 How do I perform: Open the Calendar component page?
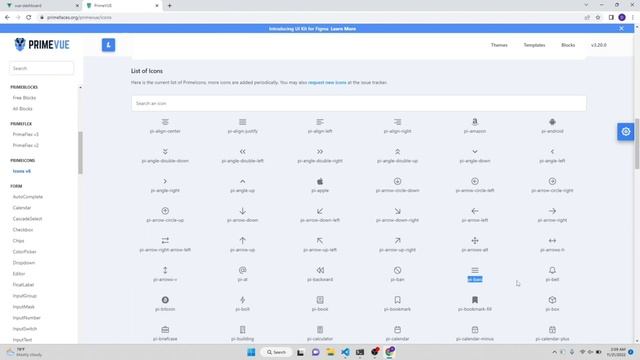tap(22, 208)
